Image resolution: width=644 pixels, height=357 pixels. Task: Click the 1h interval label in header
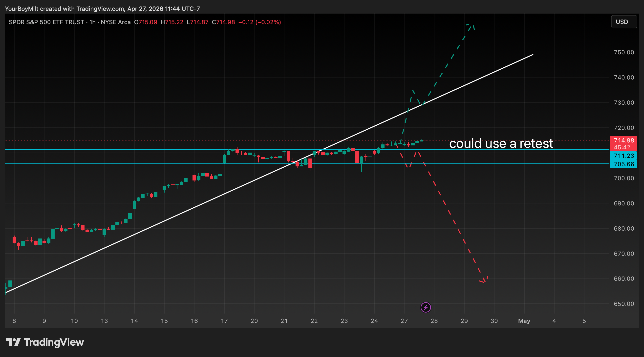coord(92,22)
